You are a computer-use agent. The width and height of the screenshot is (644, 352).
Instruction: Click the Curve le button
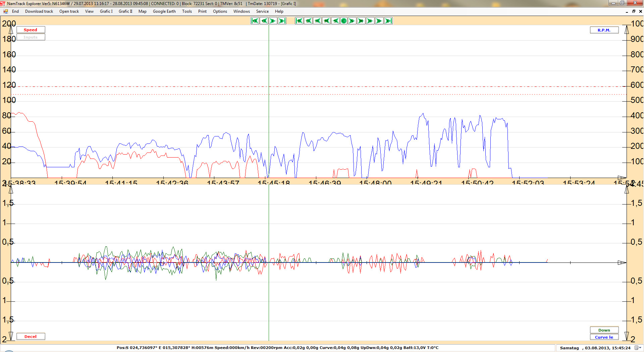click(604, 337)
